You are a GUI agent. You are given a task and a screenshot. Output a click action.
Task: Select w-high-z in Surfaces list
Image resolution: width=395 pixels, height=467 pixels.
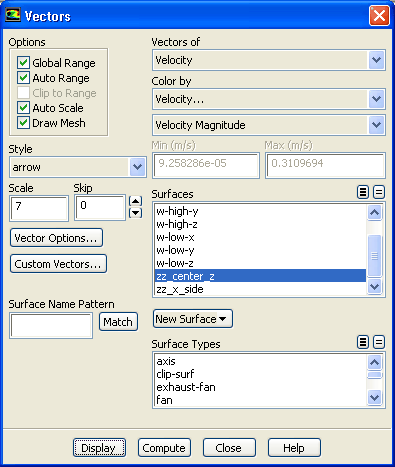coord(260,224)
